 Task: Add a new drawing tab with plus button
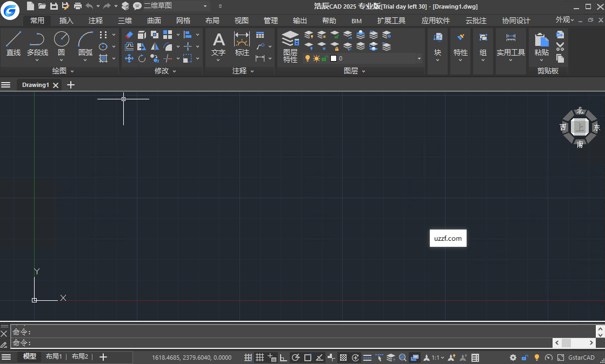pos(70,85)
